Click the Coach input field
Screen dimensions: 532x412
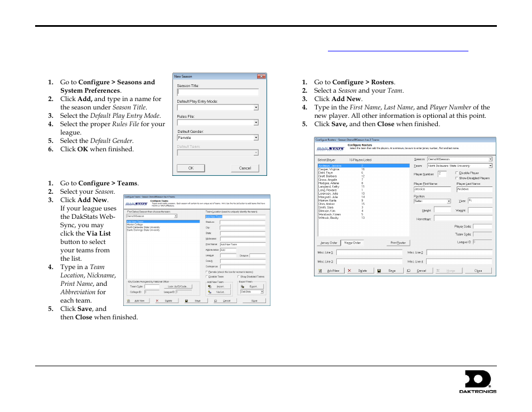point(243,261)
